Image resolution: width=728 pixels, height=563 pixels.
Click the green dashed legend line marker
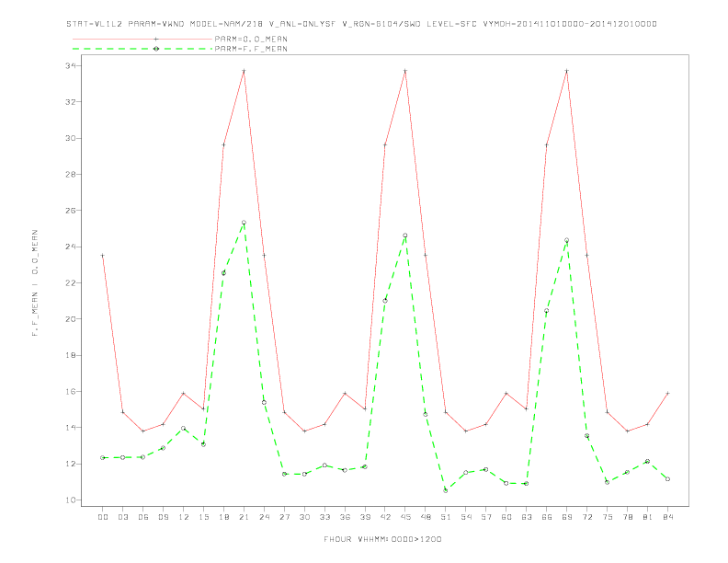point(156,49)
